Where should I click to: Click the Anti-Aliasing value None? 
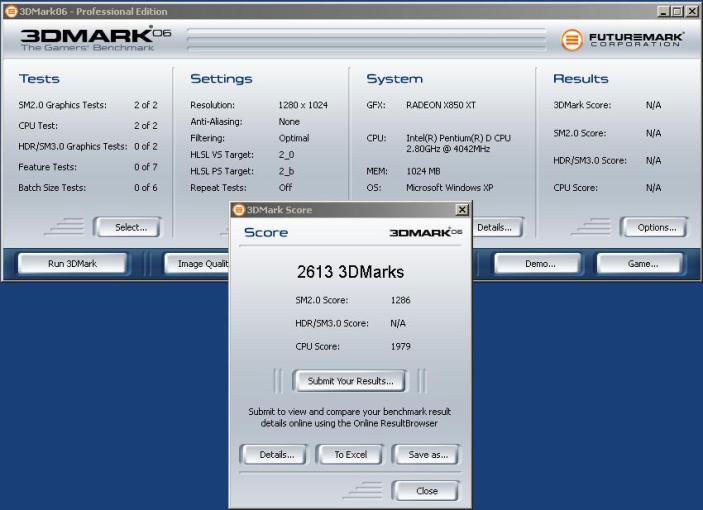click(x=289, y=121)
